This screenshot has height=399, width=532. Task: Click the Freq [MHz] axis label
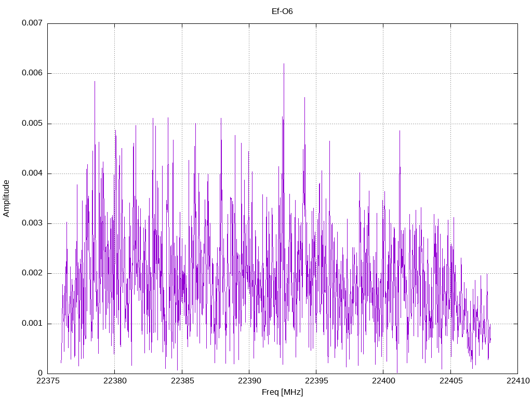(282, 392)
